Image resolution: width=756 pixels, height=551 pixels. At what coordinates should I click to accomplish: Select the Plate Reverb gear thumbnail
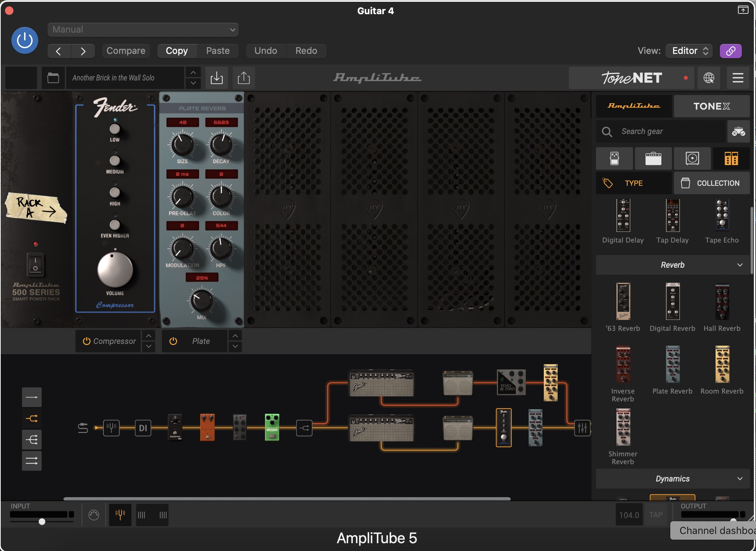coord(673,364)
